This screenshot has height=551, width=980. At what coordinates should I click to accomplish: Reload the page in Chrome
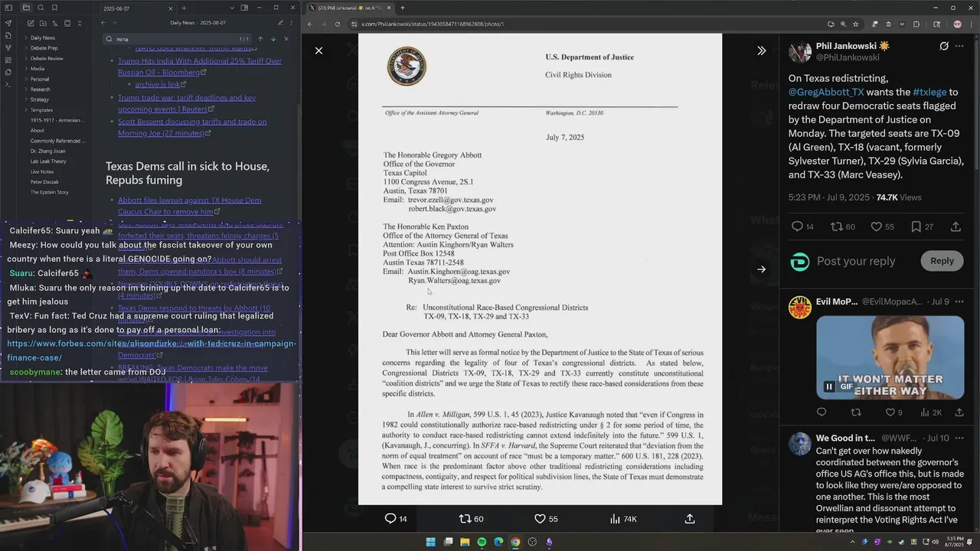click(x=338, y=24)
